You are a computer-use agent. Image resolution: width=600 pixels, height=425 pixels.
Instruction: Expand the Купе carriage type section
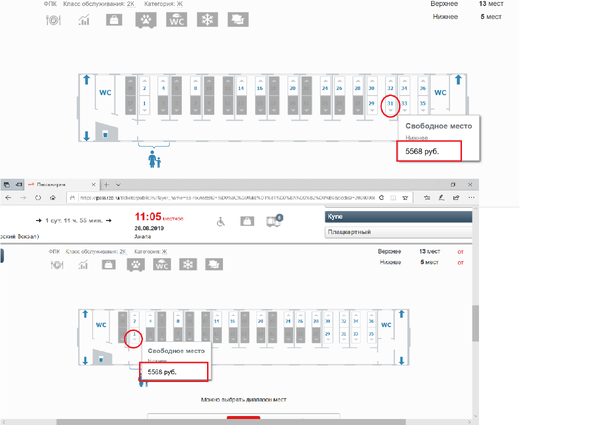(x=398, y=217)
